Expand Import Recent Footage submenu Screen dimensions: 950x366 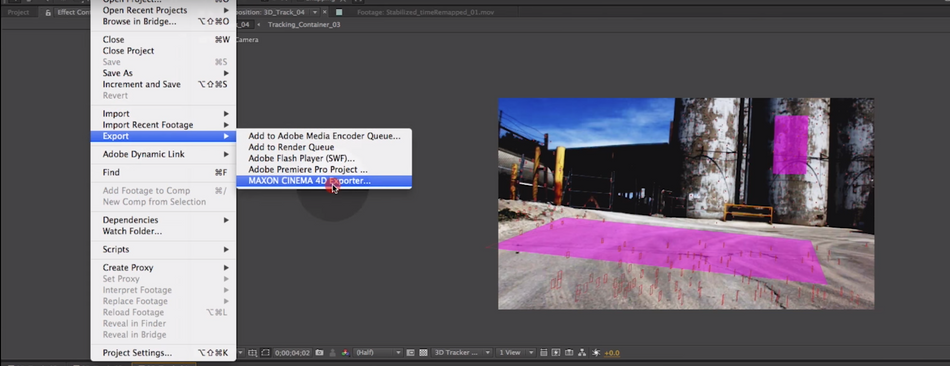coord(163,125)
